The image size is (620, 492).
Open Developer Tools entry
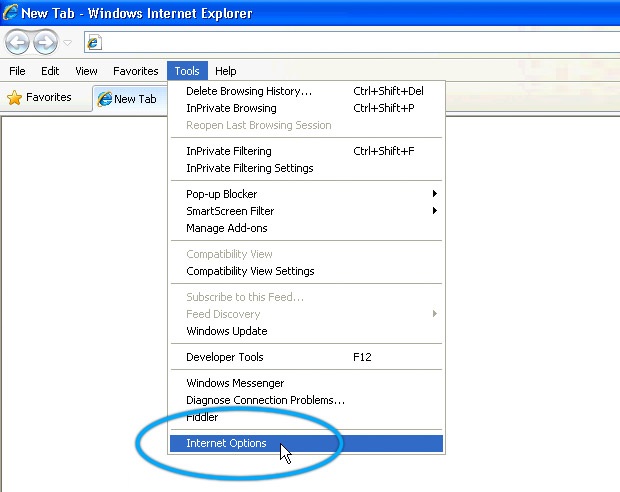click(306, 357)
